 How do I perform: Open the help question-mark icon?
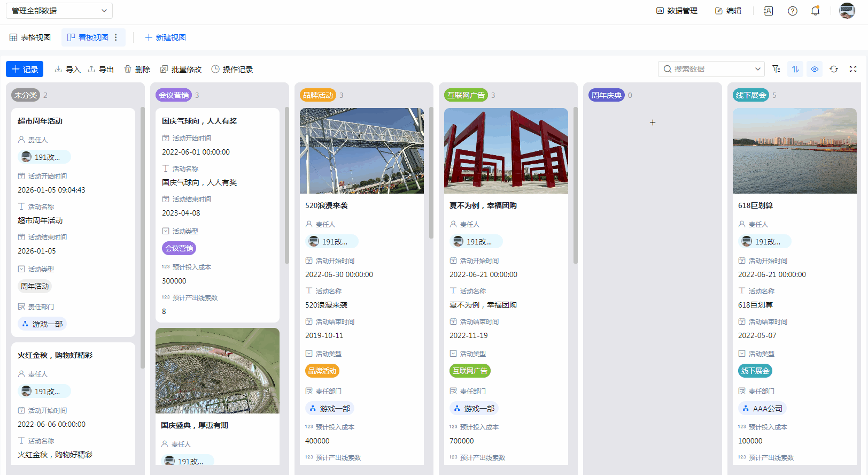coord(793,11)
